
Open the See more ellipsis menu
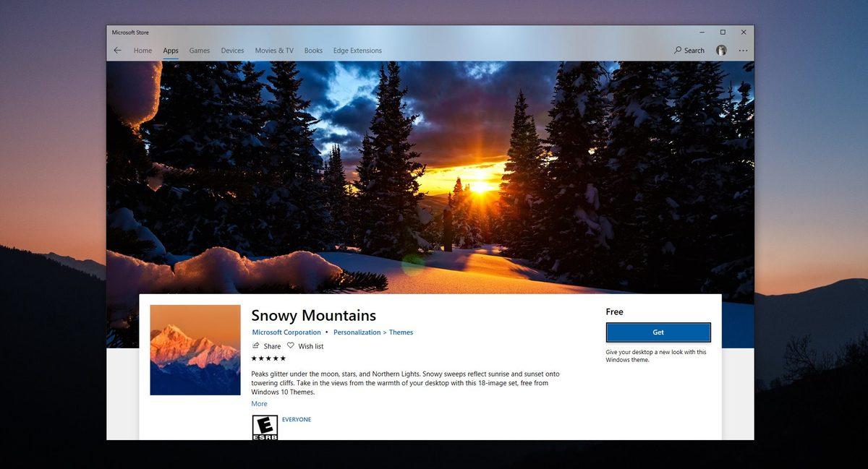(743, 50)
